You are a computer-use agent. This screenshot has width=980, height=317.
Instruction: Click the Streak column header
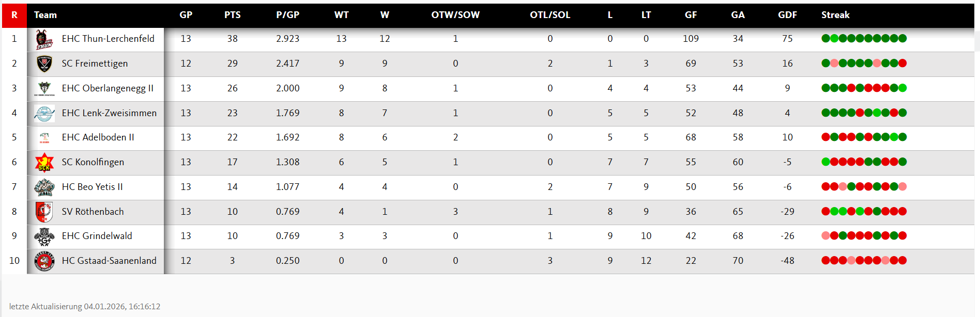pos(835,15)
